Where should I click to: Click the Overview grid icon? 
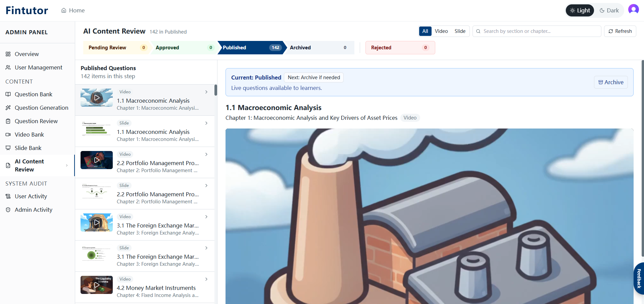8,54
